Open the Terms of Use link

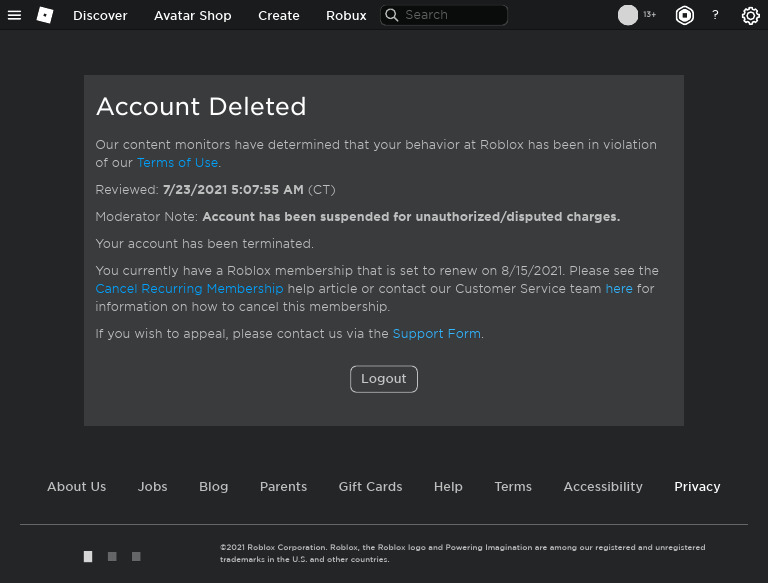click(177, 163)
